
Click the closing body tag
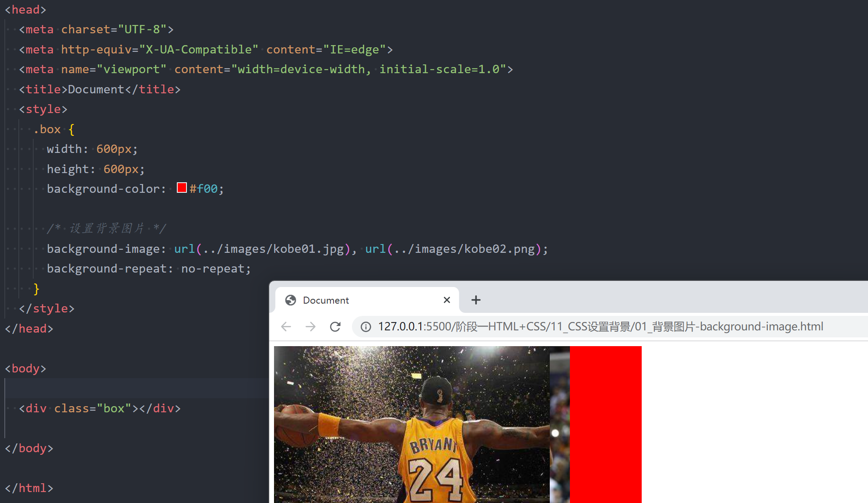click(x=29, y=448)
